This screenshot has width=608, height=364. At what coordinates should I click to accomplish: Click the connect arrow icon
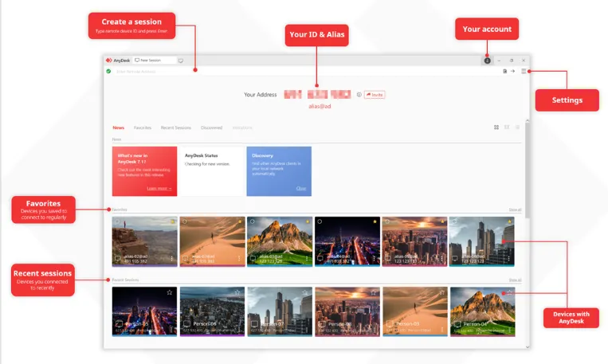pos(512,72)
